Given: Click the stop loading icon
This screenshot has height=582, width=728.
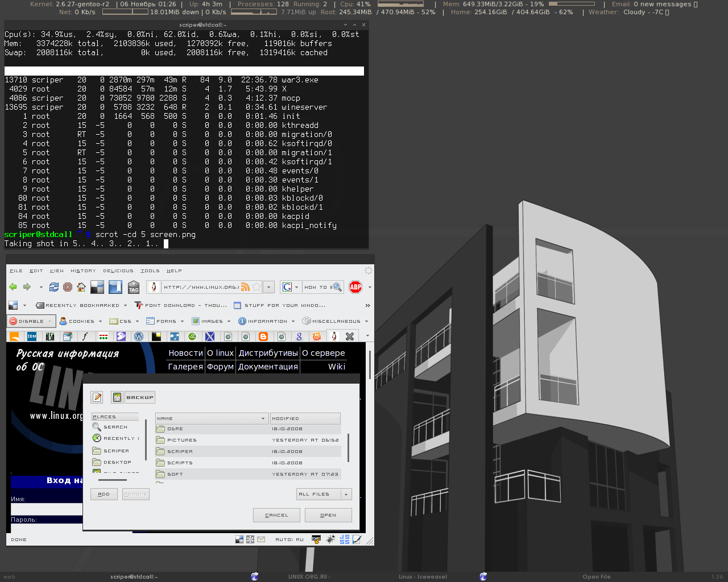Looking at the screenshot, I should pyautogui.click(x=68, y=287).
